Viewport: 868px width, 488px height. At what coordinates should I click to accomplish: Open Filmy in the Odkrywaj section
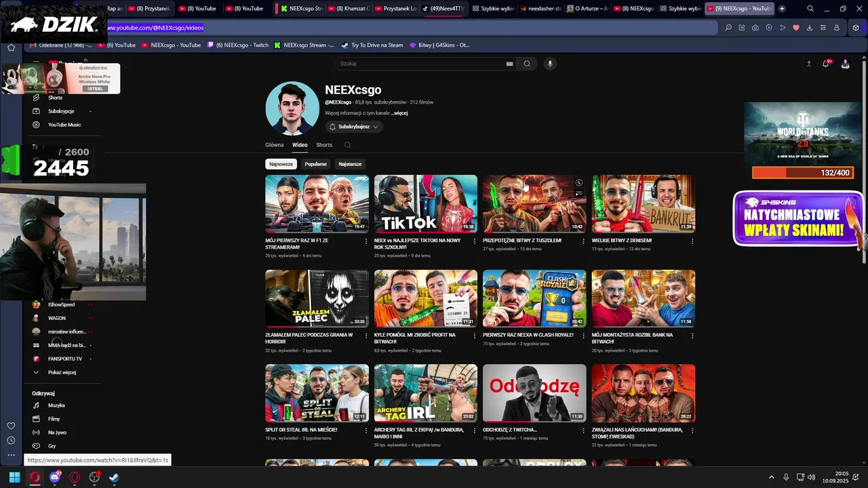[54, 419]
